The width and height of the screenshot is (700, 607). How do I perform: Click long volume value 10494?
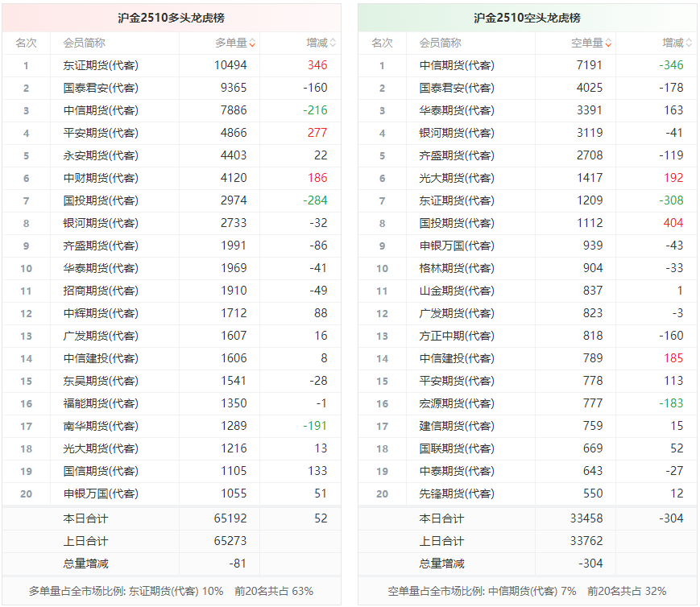230,65
